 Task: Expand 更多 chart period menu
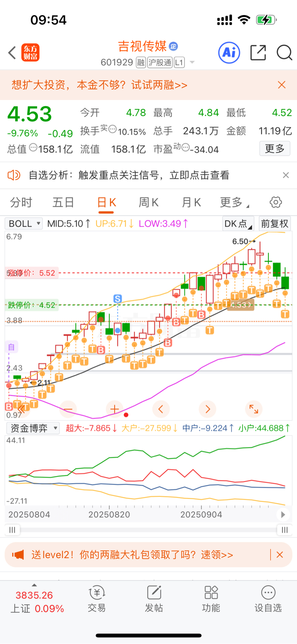(235, 202)
